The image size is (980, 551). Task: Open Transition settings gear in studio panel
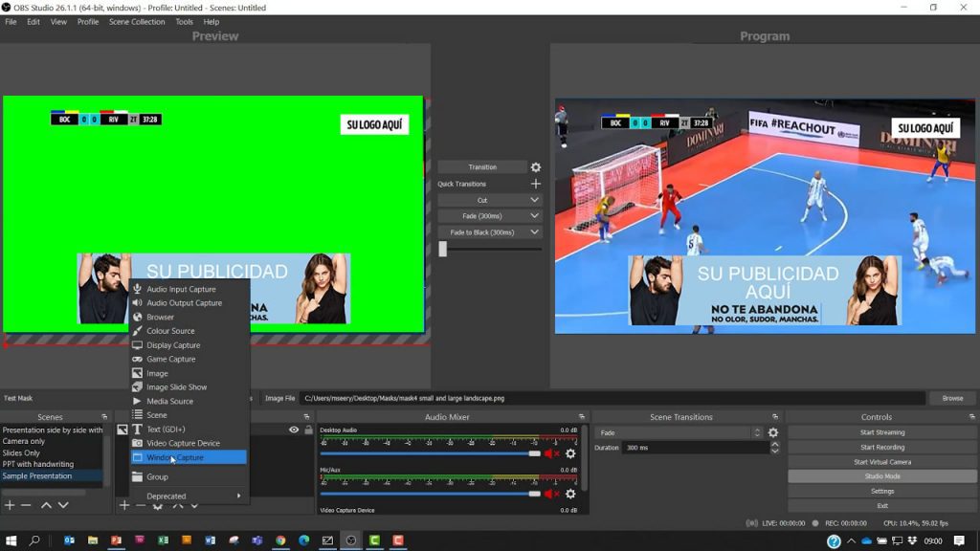point(536,167)
